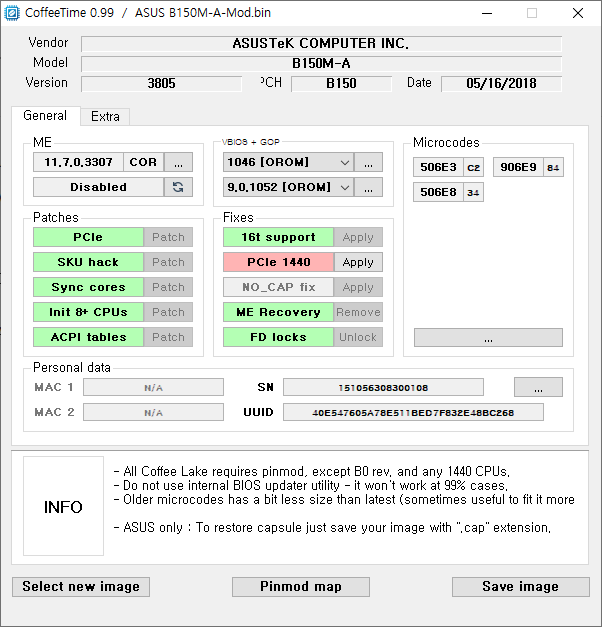The height and width of the screenshot is (627, 602).
Task: Click the COR ME type label
Action: (x=143, y=162)
